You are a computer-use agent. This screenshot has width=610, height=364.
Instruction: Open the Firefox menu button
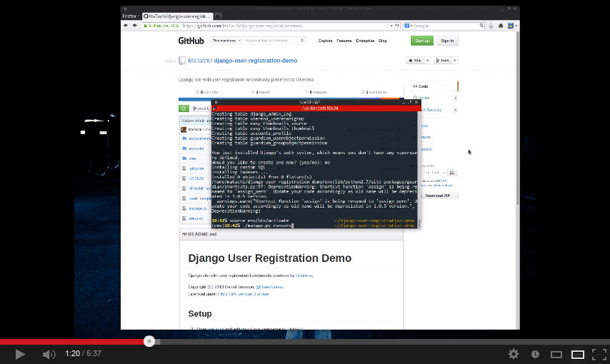pos(130,16)
